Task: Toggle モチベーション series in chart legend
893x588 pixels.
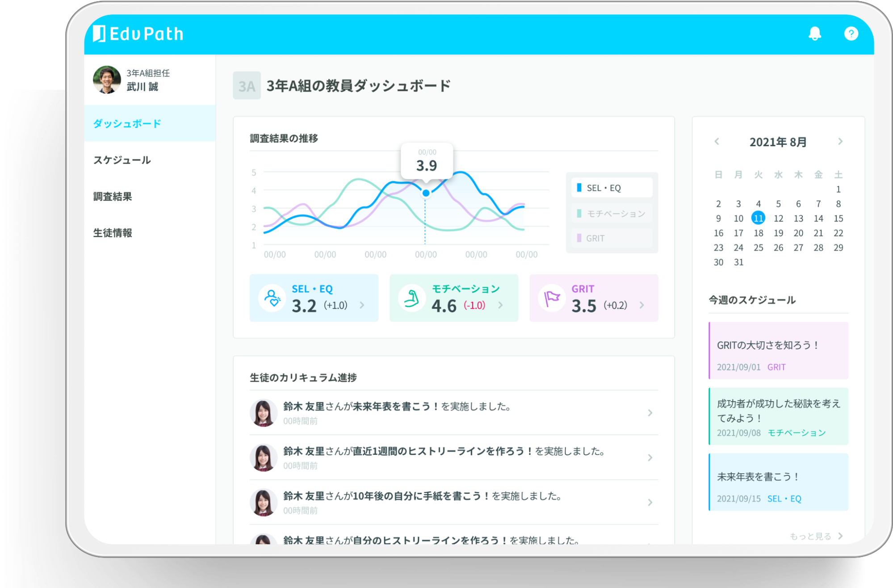Action: coord(612,214)
